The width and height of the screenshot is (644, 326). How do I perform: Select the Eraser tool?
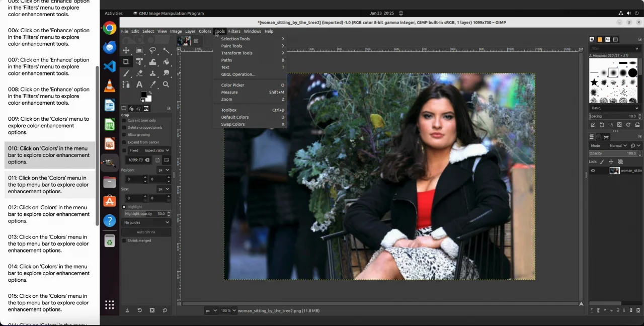pos(139,73)
